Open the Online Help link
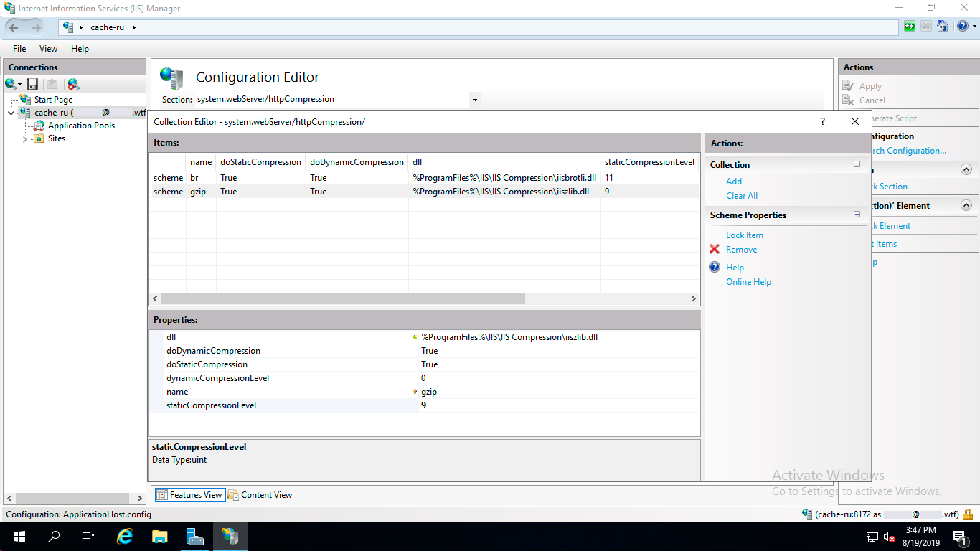Screen dimensions: 980x551 click(x=748, y=282)
